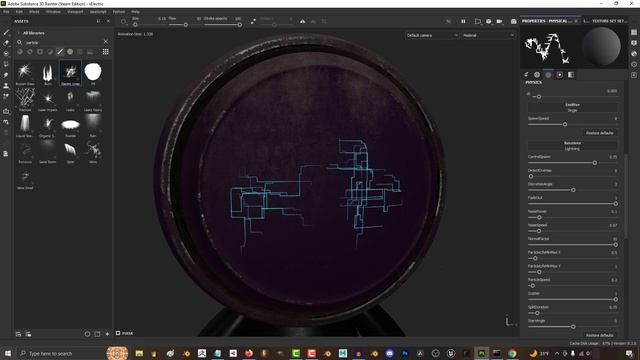The height and width of the screenshot is (360, 640).
Task: Click the assets search input field
Action: (62, 42)
